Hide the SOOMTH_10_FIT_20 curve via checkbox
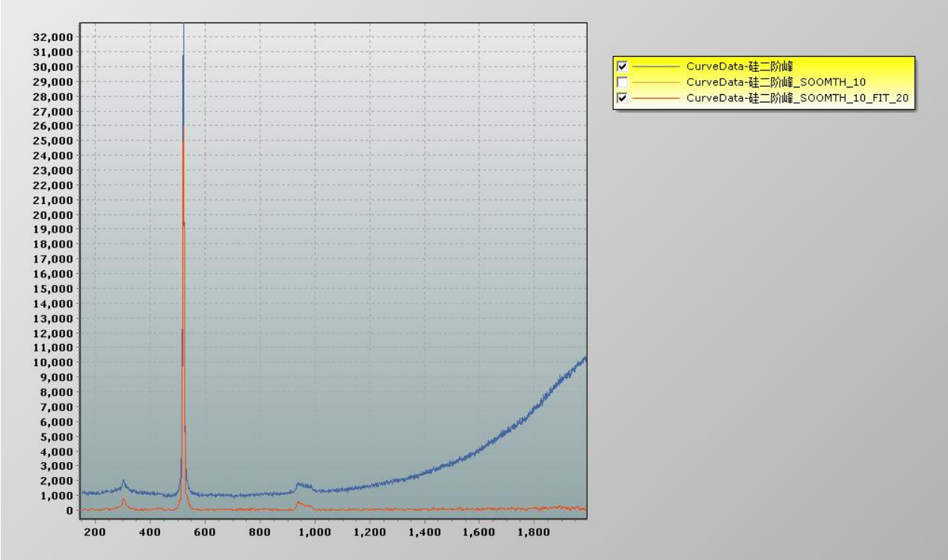Viewport: 948px width, 560px height. click(x=622, y=97)
